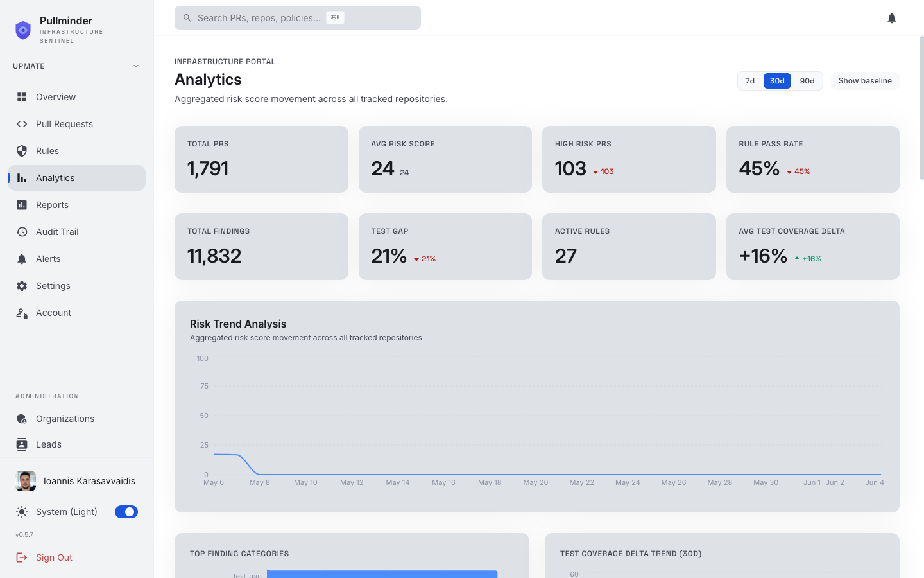The width and height of the screenshot is (924, 578).
Task: Click the Alerts bell icon in sidebar
Action: tap(22, 259)
